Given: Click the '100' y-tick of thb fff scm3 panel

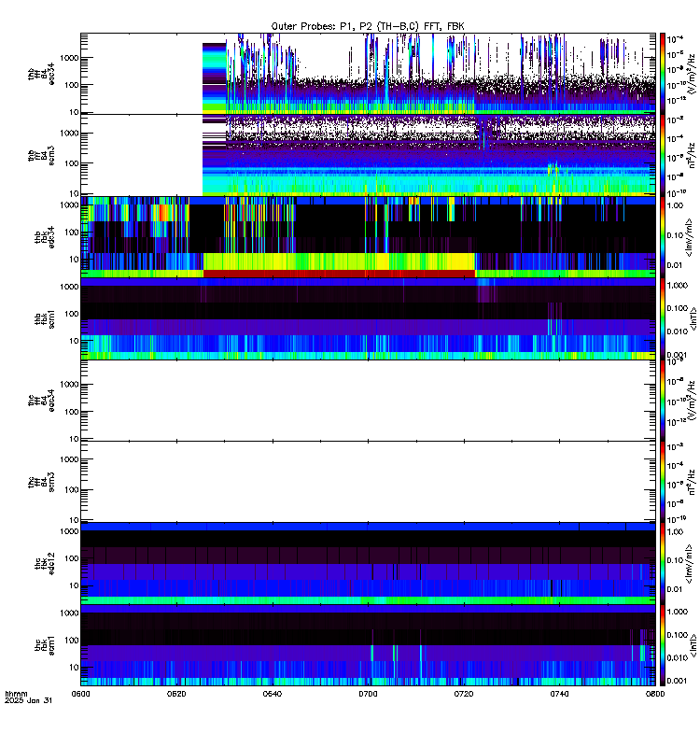Looking at the screenshot, I should (72, 163).
